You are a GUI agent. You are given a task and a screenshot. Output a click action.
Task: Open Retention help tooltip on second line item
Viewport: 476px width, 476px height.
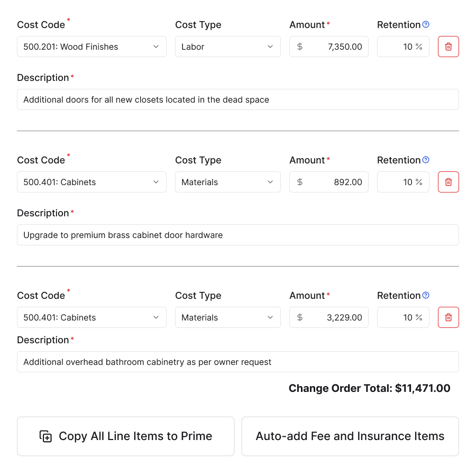(426, 160)
